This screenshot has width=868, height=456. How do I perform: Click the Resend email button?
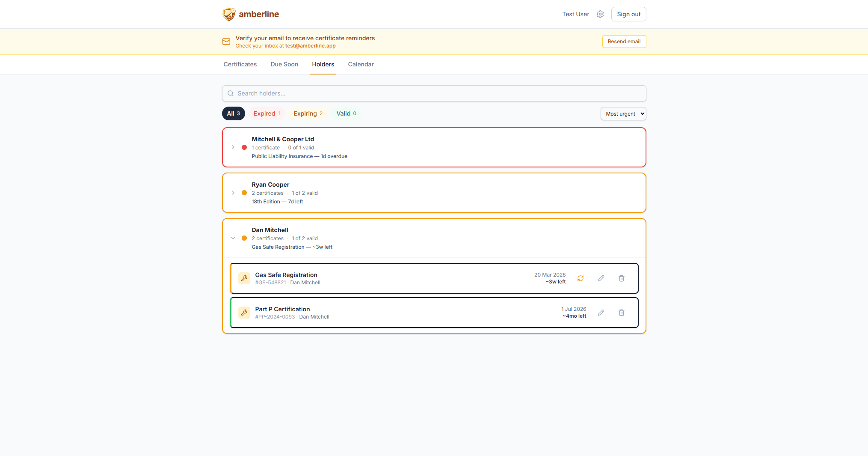624,42
